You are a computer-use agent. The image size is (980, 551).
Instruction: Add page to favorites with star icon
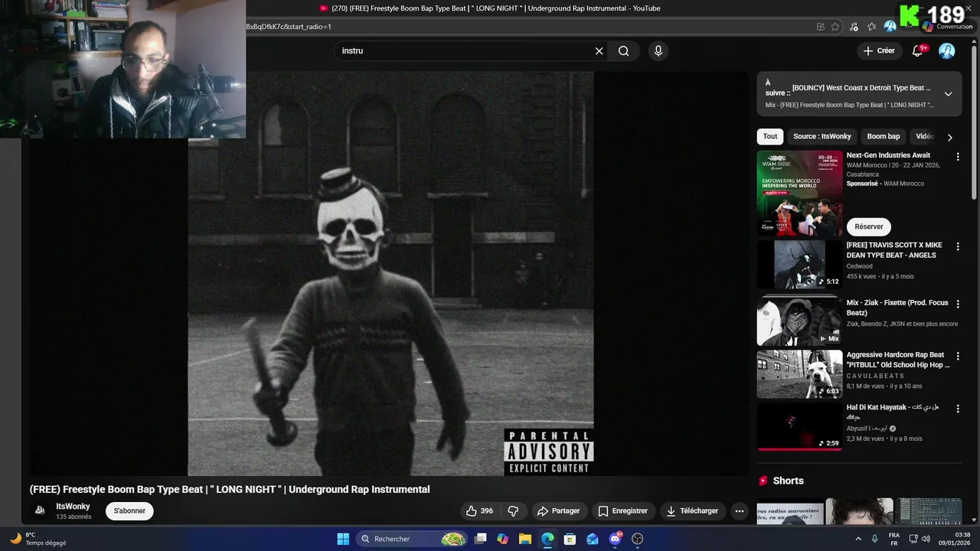pos(835,26)
